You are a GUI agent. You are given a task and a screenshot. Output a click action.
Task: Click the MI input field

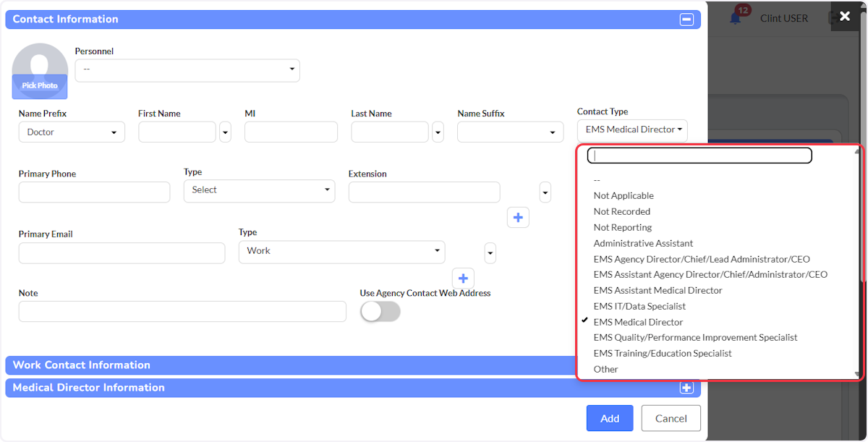[291, 132]
